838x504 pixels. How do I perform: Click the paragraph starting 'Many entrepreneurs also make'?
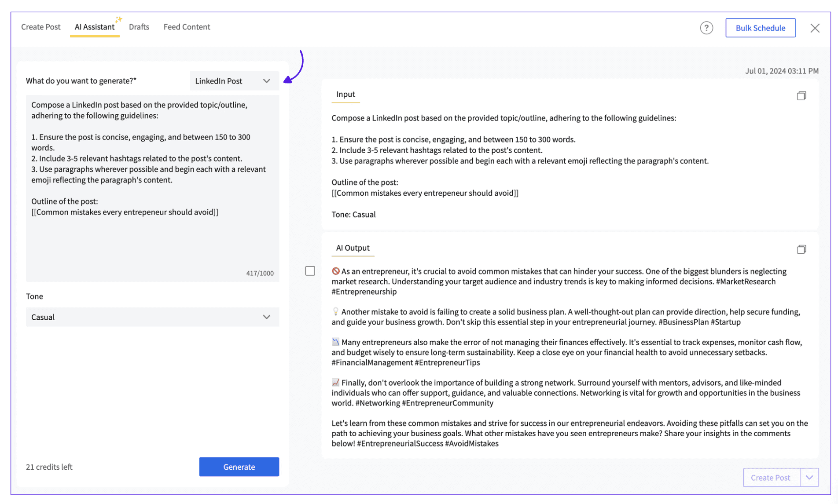[567, 352]
